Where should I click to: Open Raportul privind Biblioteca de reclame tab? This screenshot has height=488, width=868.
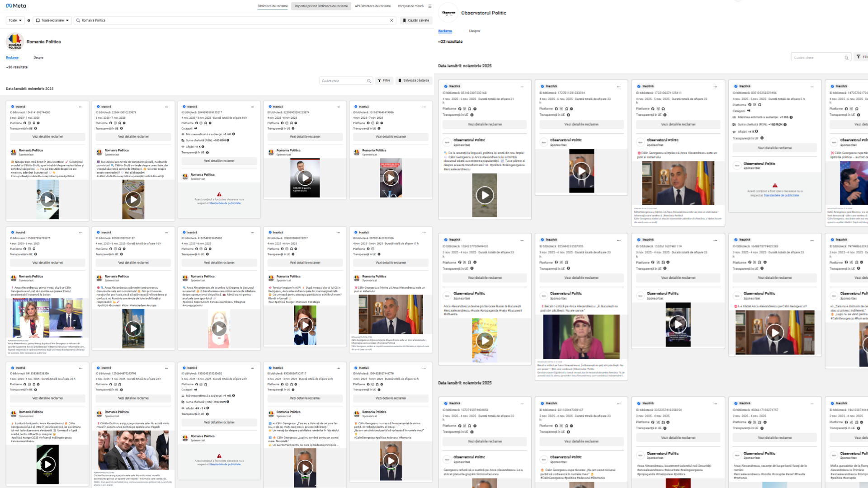tap(321, 6)
